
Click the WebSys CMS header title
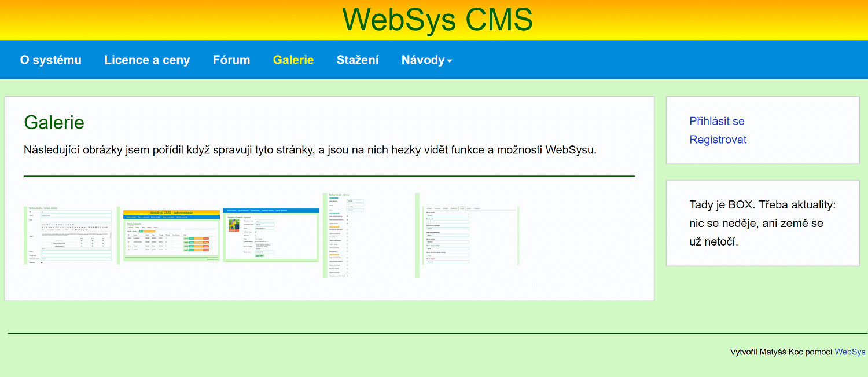437,20
